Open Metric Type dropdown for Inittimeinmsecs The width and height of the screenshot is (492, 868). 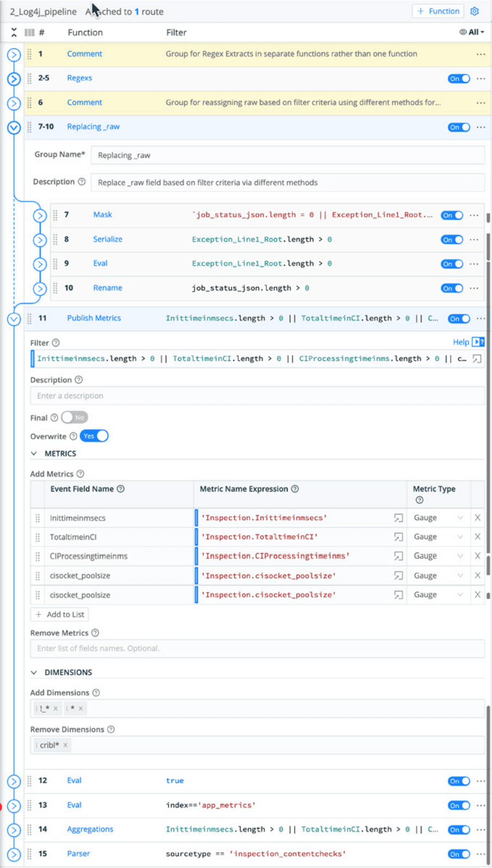pos(438,518)
